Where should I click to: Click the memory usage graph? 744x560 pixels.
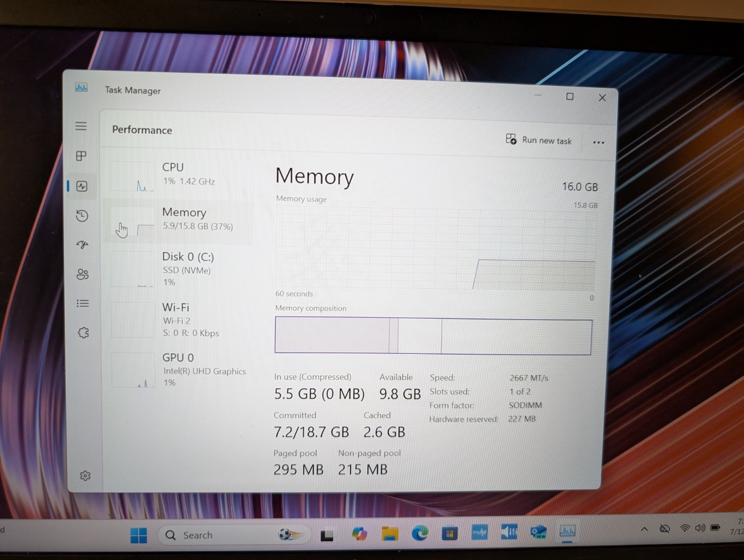(x=435, y=249)
